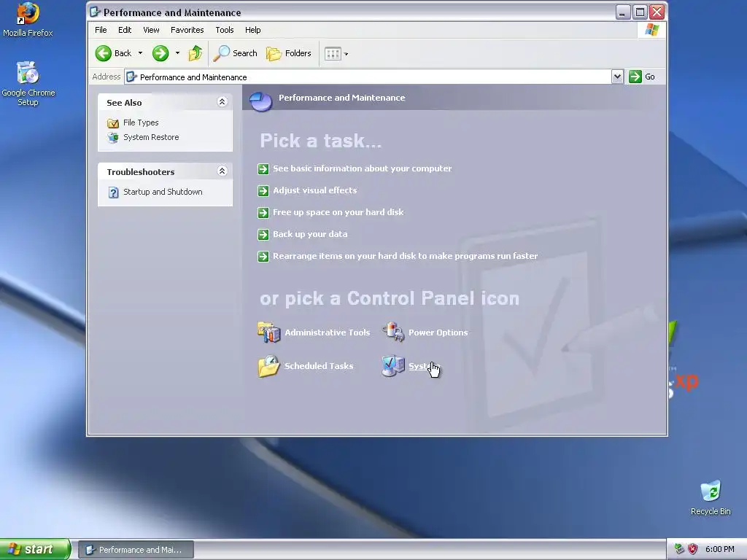Click the green Forward arrow icon
747x560 pixels.
(x=160, y=53)
